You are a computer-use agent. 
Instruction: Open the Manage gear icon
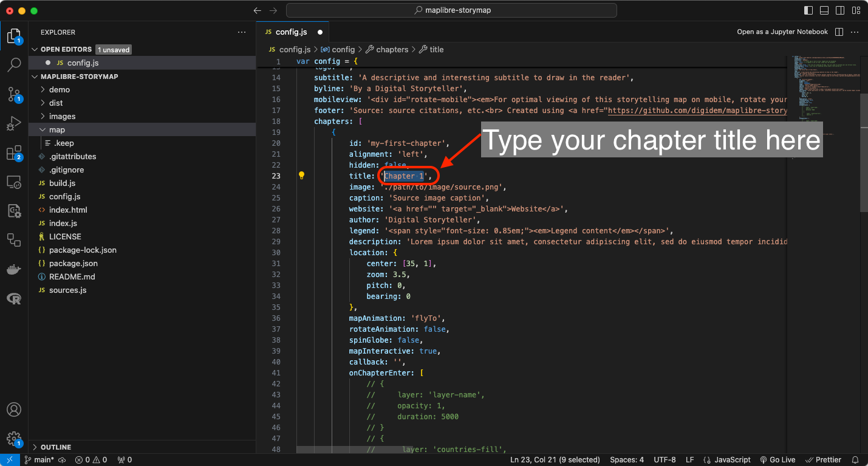14,438
